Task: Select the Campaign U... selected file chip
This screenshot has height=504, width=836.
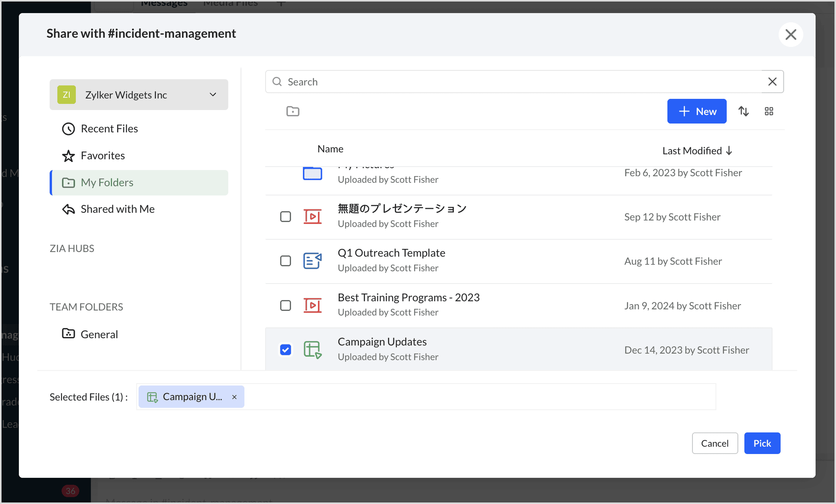Action: click(x=191, y=397)
